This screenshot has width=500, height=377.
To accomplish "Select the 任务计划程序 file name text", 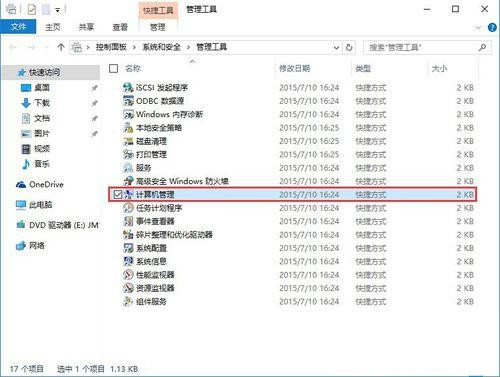I will [x=159, y=208].
